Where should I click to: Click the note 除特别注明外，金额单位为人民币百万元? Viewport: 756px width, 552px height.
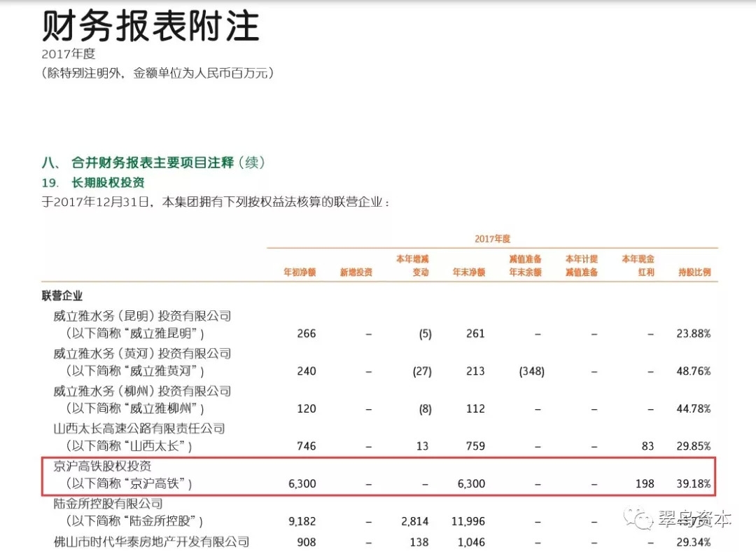tap(157, 73)
